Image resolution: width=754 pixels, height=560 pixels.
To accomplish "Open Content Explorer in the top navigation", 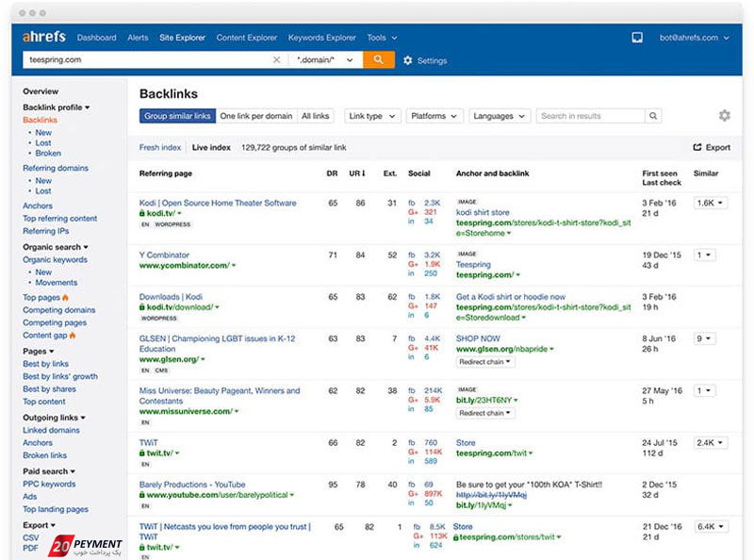I will click(x=247, y=38).
